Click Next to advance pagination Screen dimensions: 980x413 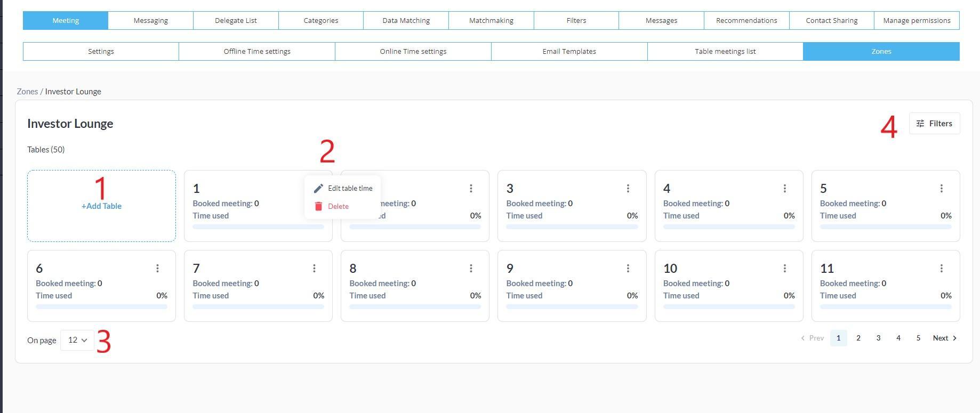944,338
